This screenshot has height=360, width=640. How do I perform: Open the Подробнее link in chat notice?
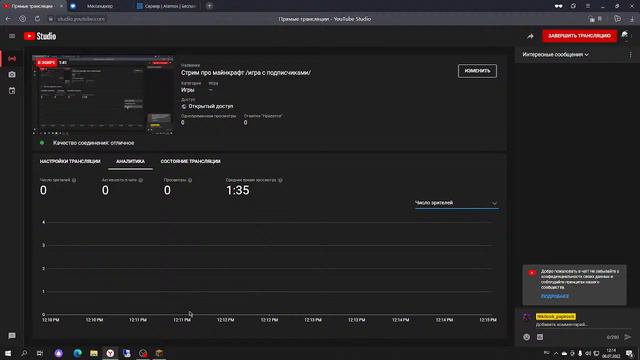[555, 296]
